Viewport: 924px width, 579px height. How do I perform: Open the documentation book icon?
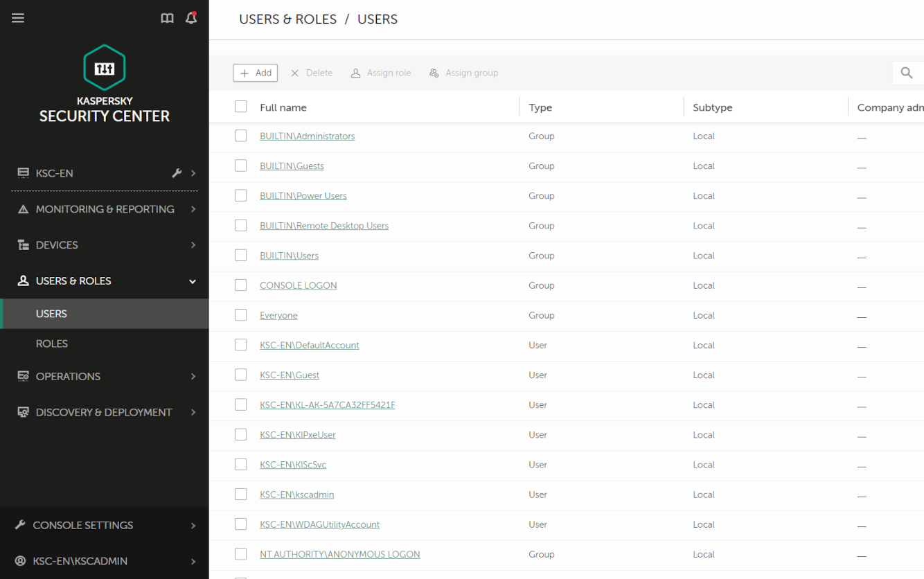click(167, 18)
